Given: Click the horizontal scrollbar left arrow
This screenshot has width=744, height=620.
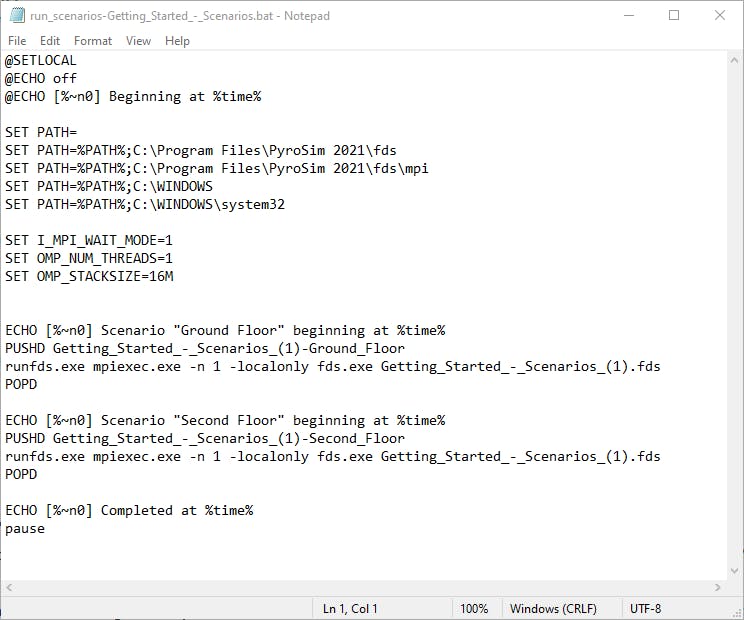Looking at the screenshot, I should pos(9,588).
